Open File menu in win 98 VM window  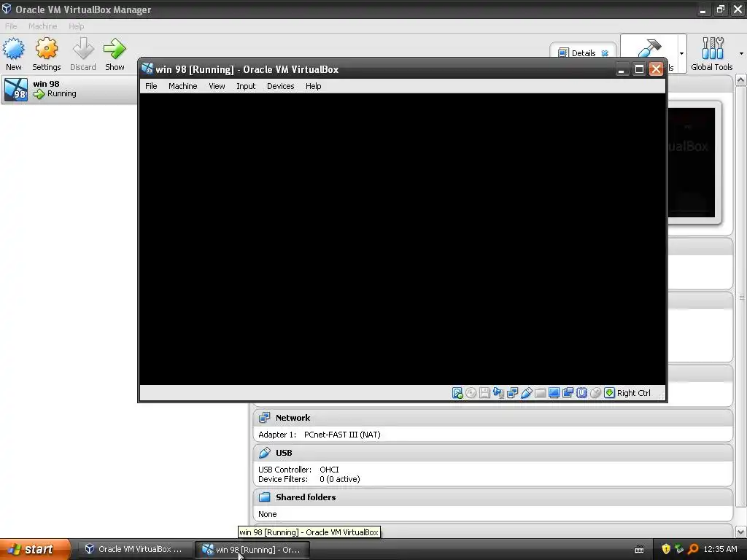(151, 86)
